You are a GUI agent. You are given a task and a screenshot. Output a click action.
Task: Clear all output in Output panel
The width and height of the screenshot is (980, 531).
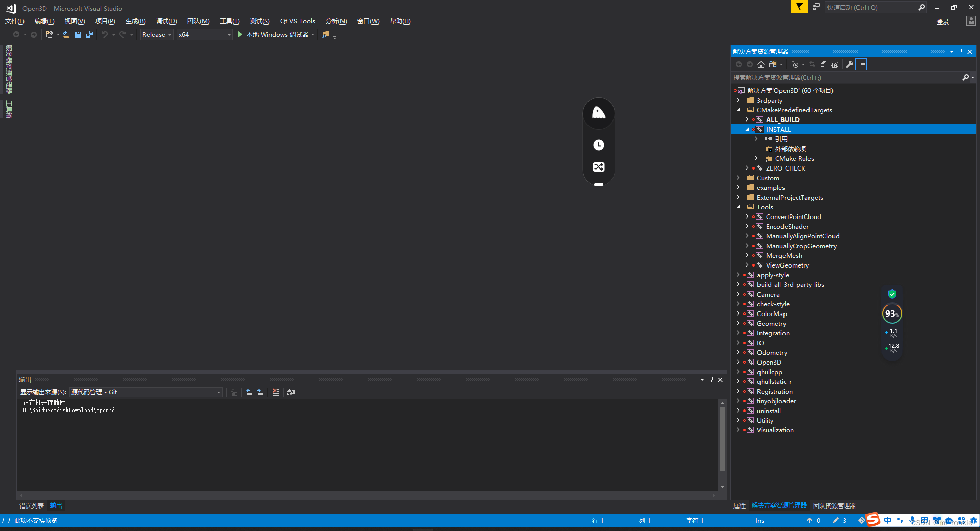[276, 392]
